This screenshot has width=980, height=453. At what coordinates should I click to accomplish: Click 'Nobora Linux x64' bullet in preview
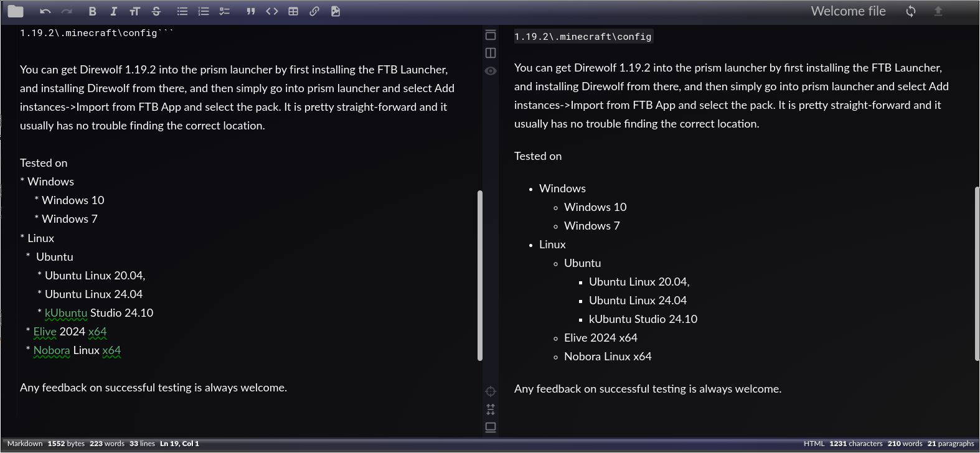(607, 357)
